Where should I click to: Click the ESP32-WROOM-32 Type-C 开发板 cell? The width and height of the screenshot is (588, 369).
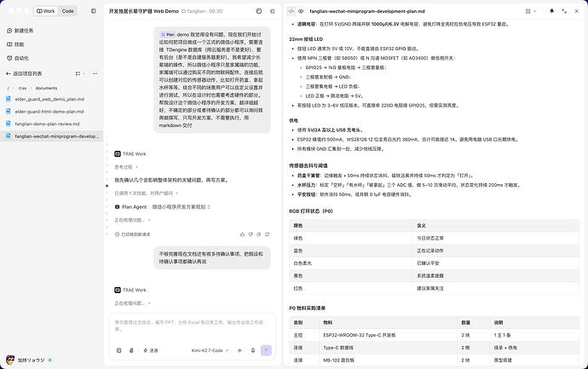(x=360, y=335)
